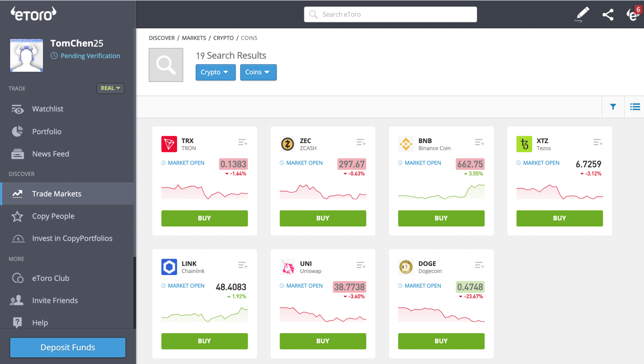The width and height of the screenshot is (644, 364).
Task: Click MARKETS breadcrumb link
Action: (x=194, y=38)
